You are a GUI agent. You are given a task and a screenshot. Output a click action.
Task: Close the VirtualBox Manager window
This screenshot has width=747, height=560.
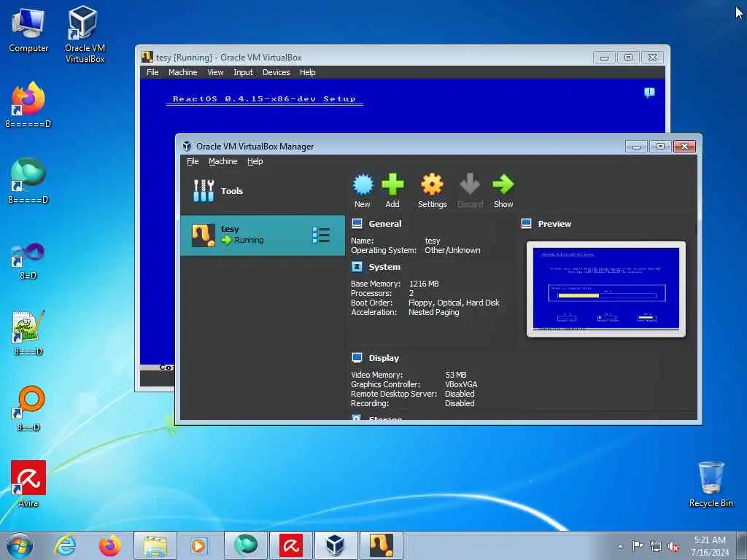point(684,146)
